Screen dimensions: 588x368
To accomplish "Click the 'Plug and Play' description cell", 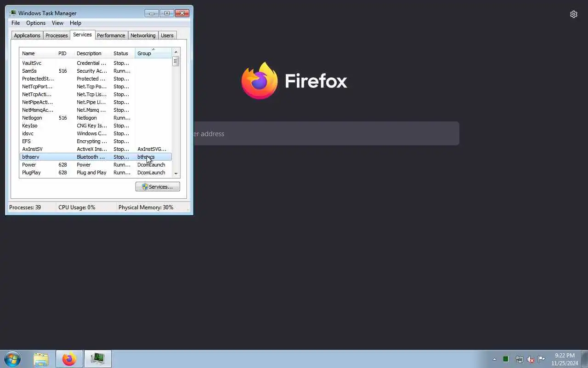I will coord(91,172).
